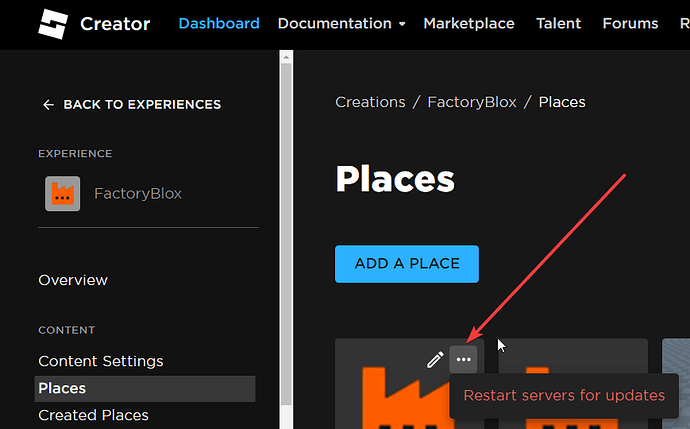Screen dimensions: 690x429
Task: Go to Marketplace in top navigation
Action: (x=469, y=23)
